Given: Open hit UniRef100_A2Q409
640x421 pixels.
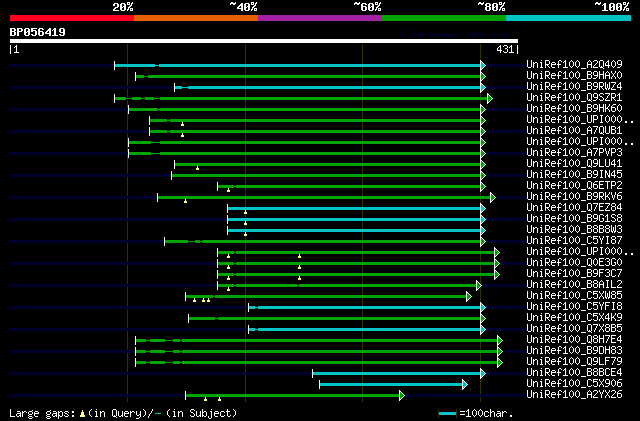Looking at the screenshot, I should coord(574,64).
